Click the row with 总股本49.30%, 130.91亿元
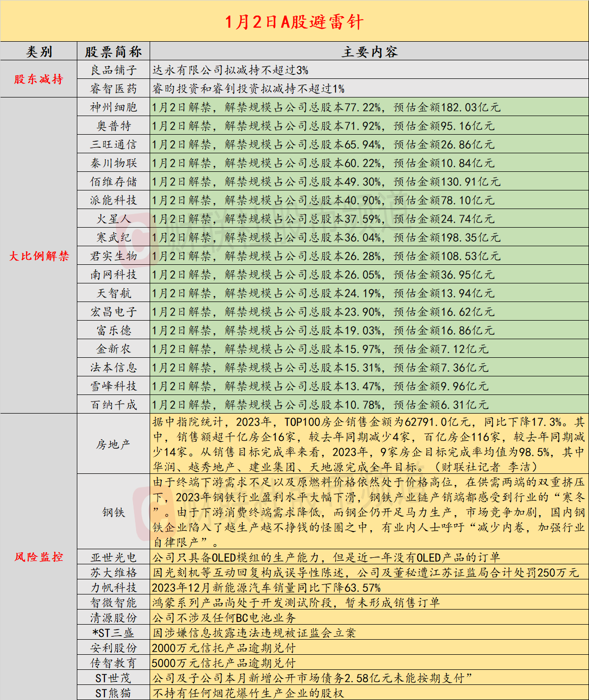Viewport: 589px width, 700px height. [369, 181]
